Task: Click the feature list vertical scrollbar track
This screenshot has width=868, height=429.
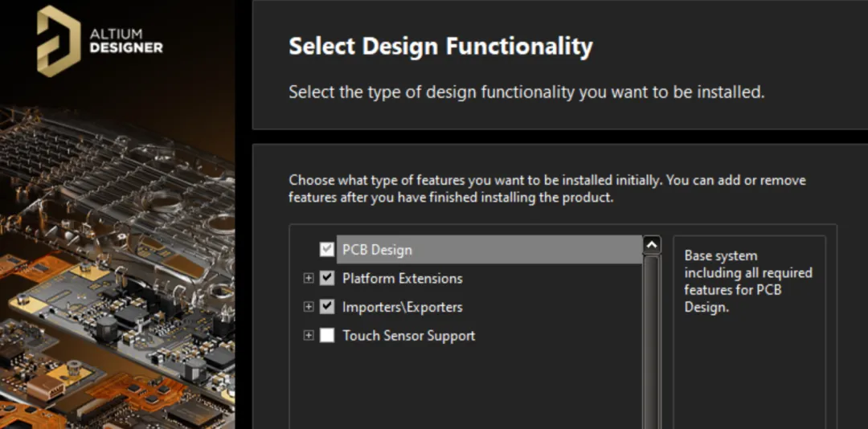Action: 652,345
